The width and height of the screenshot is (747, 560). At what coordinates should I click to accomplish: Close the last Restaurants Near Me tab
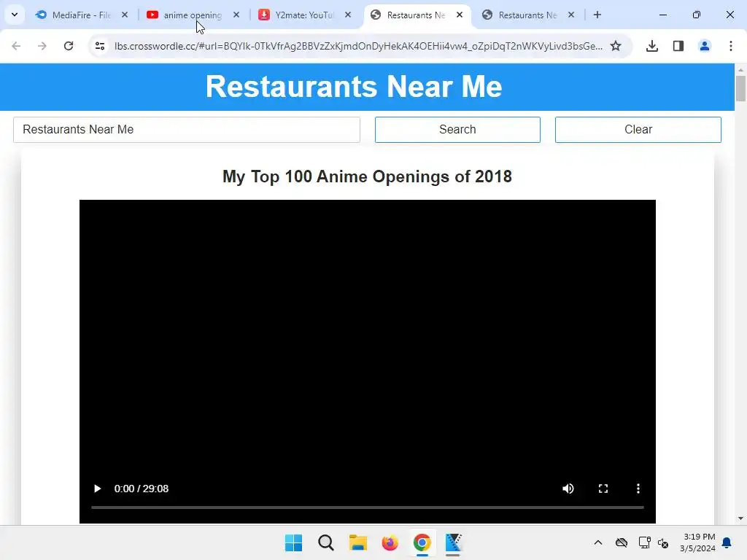point(571,15)
